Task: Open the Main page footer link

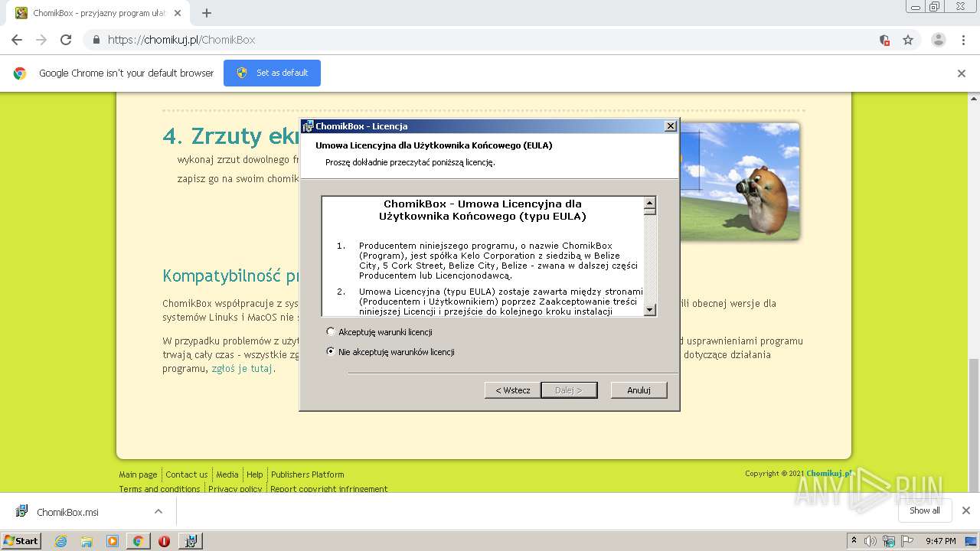Action: (138, 474)
